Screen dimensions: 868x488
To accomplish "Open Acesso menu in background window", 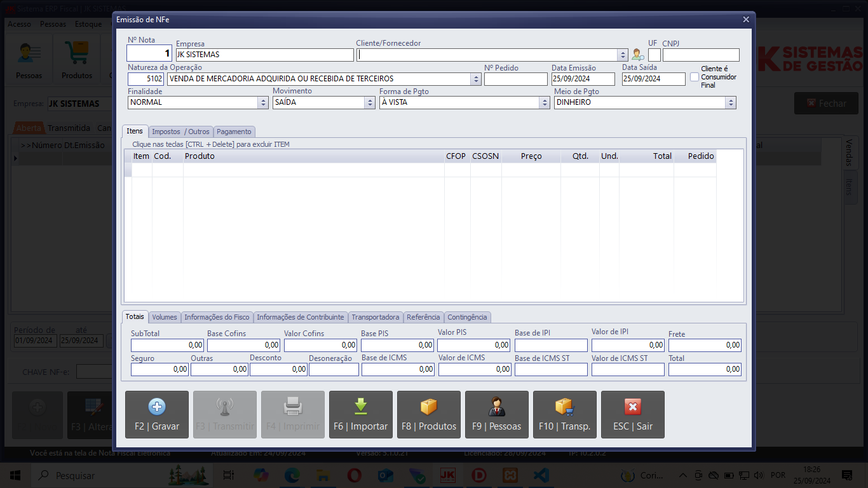I will (19, 24).
